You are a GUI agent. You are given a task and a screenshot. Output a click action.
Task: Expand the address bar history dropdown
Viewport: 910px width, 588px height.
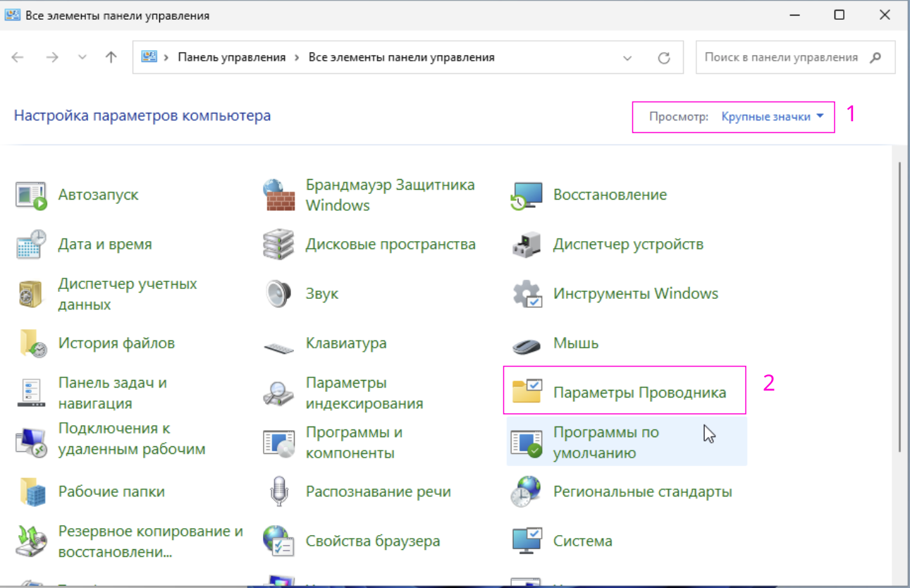click(x=628, y=58)
